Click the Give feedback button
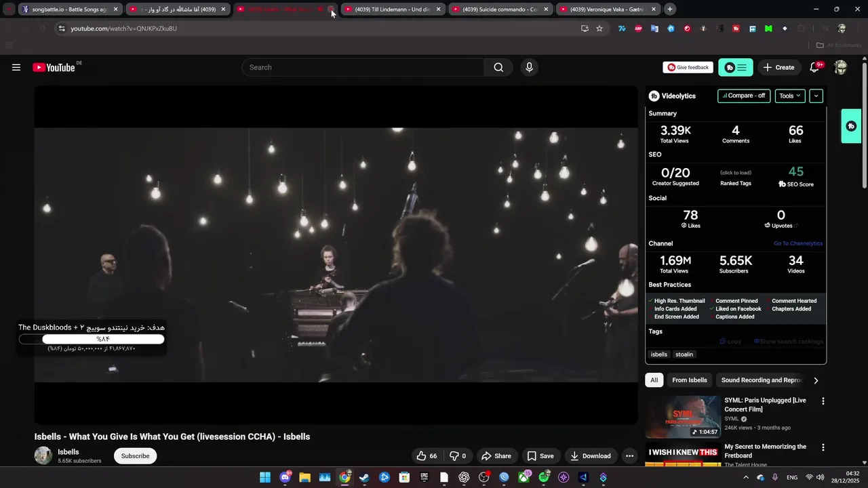The image size is (868, 488). coord(688,67)
